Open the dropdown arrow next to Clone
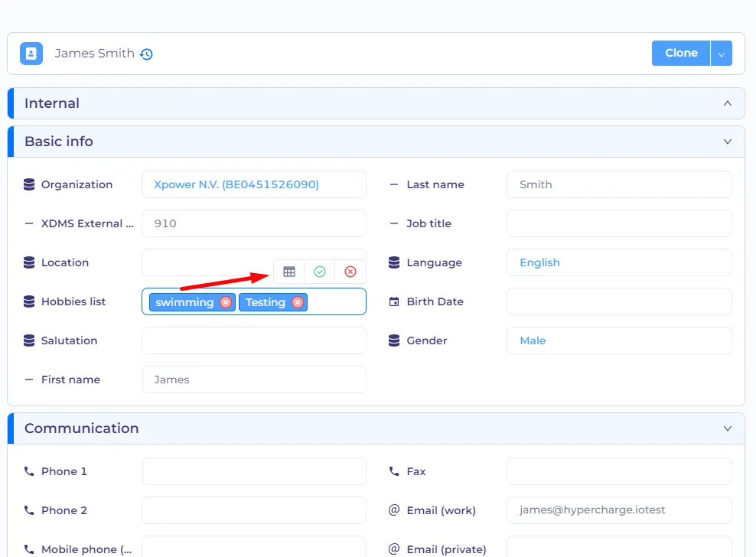 (722, 53)
